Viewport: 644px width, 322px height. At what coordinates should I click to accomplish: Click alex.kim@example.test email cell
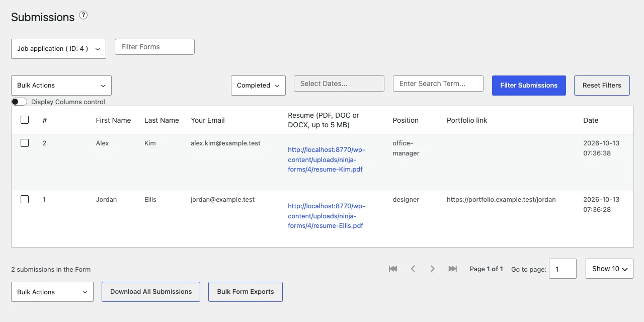click(x=225, y=143)
